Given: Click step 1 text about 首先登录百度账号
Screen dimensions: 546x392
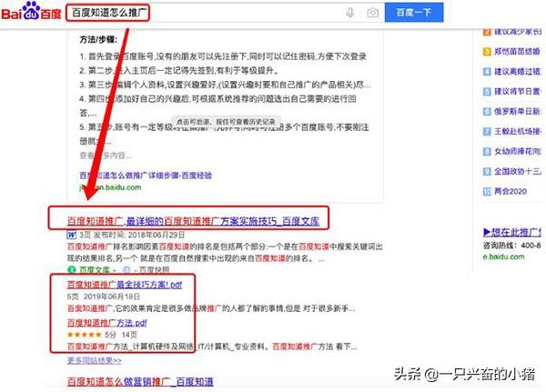Looking at the screenshot, I should [x=223, y=56].
